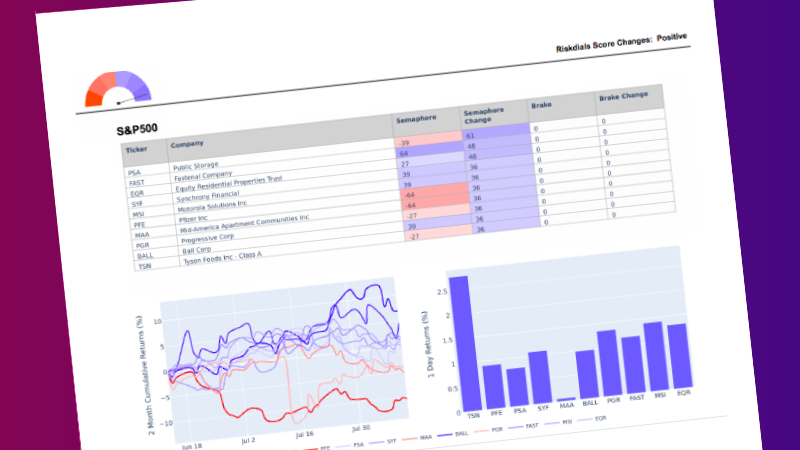
Task: Select the MAA ticker cell in table
Action: coord(142,235)
